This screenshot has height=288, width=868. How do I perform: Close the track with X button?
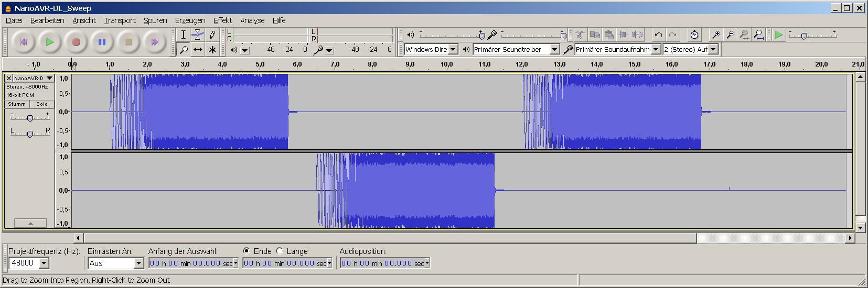pos(9,78)
